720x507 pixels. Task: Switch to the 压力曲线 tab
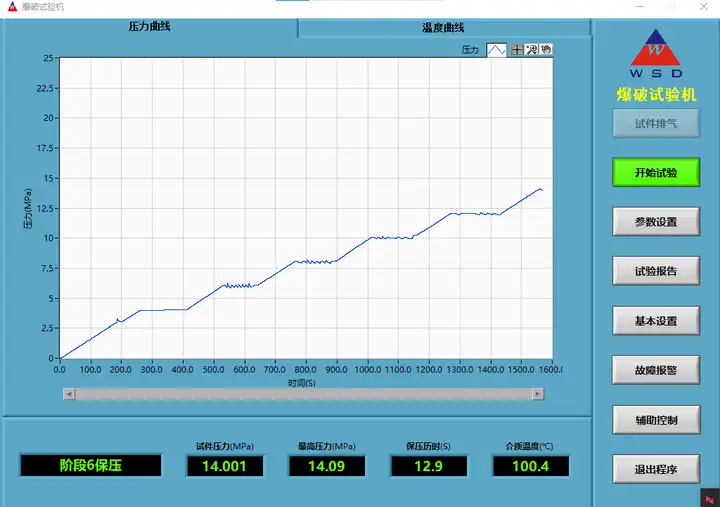tap(150, 27)
